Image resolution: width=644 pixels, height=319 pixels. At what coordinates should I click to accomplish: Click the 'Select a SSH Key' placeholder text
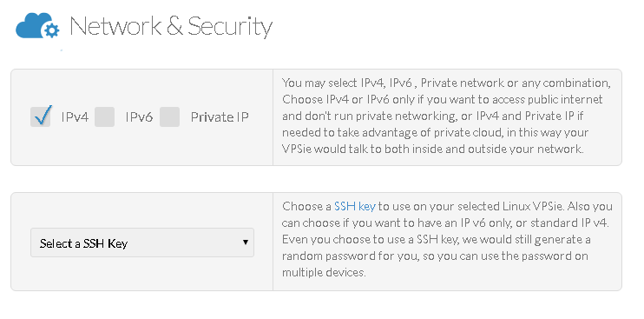[x=84, y=243]
